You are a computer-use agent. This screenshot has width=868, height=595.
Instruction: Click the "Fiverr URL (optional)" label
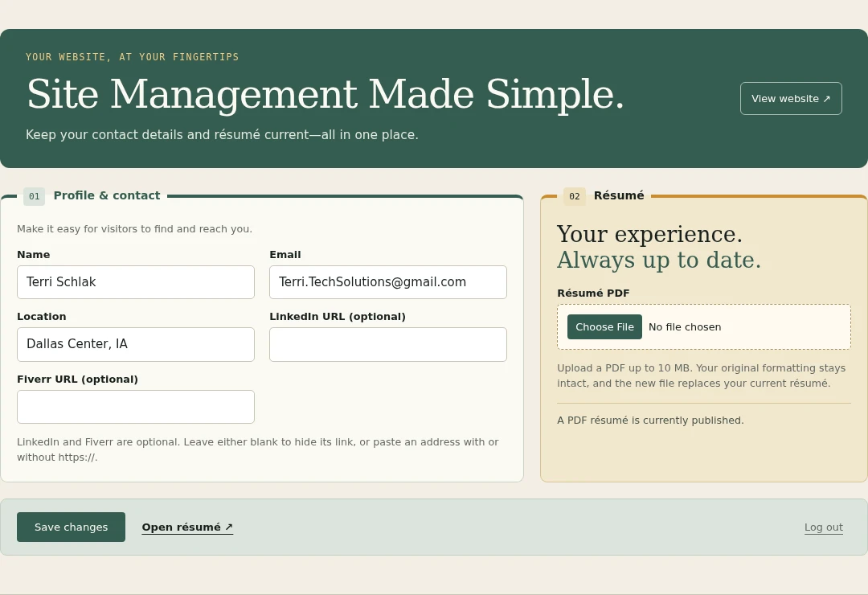coord(77,379)
